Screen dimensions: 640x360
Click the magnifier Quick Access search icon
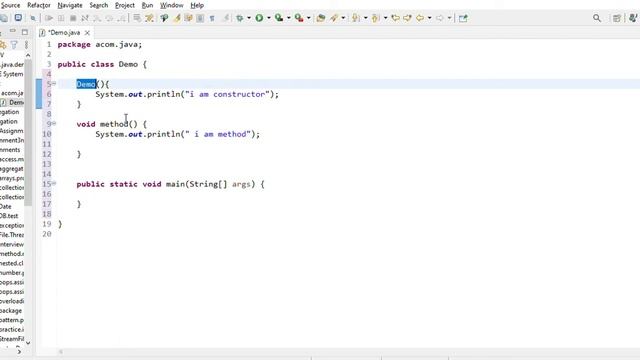597,18
